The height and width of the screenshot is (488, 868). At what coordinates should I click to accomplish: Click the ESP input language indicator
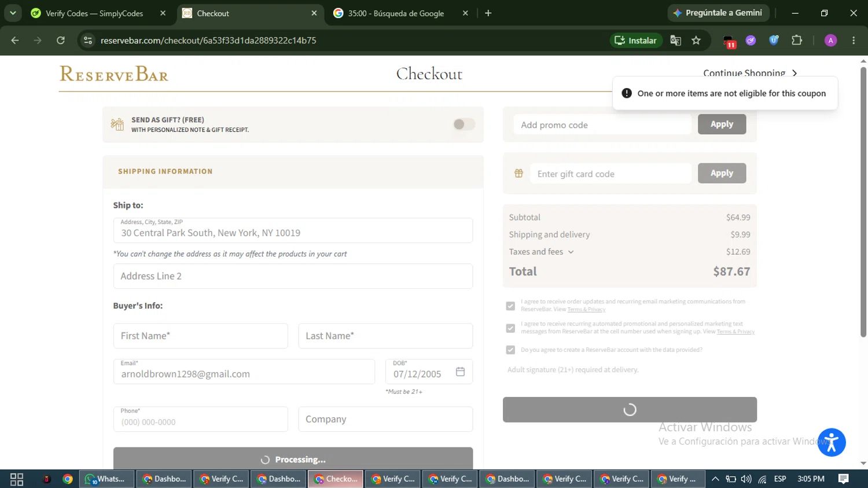(780, 479)
